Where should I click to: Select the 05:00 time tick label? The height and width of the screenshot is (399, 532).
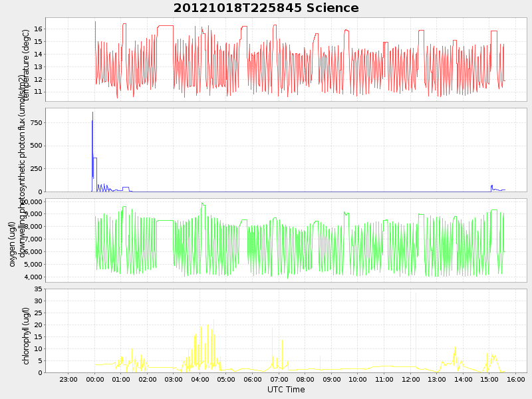pos(226,380)
